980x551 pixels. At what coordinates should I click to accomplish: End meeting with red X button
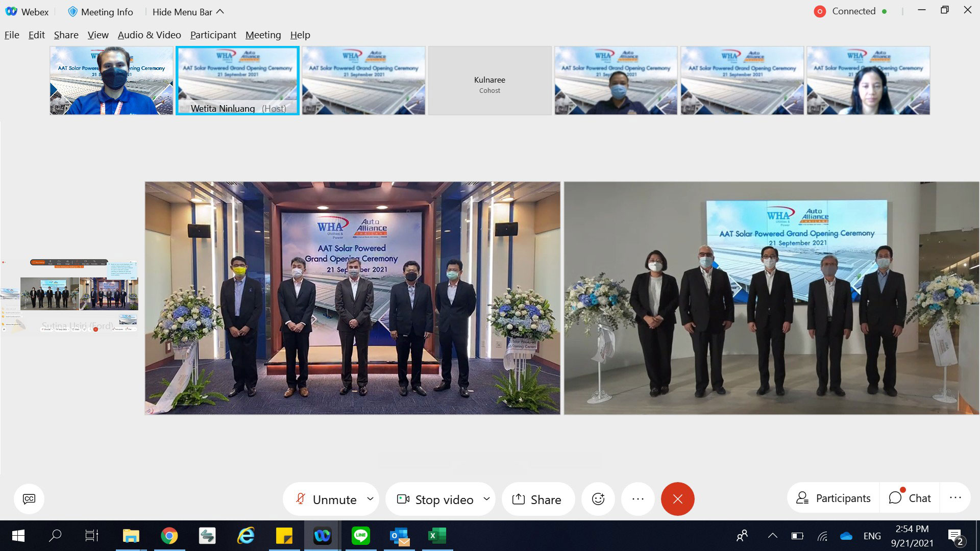pos(677,499)
